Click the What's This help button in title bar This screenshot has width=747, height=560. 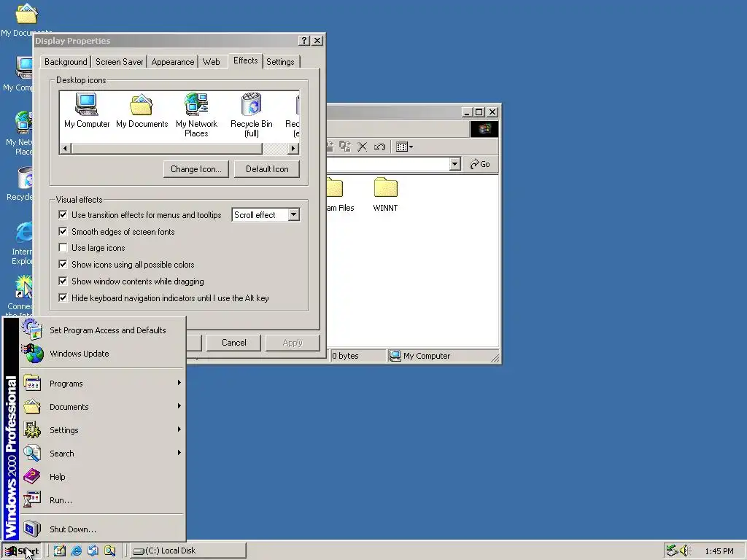[304, 41]
